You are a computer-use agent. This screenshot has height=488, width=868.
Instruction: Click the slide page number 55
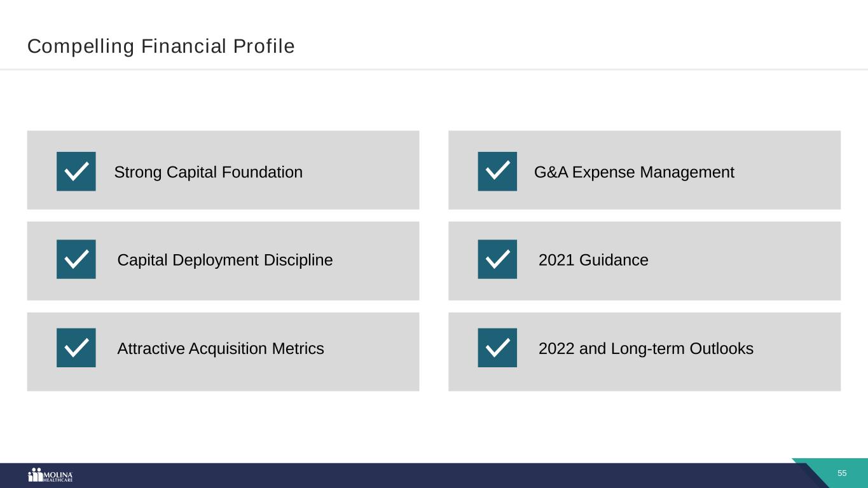coord(842,473)
